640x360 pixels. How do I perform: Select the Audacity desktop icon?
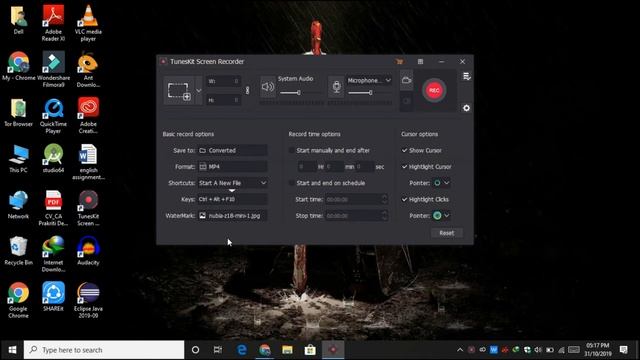[88, 251]
